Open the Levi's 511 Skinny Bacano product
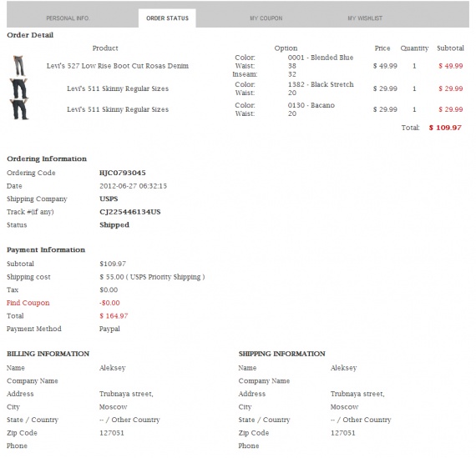This screenshot has width=476, height=458. point(118,109)
